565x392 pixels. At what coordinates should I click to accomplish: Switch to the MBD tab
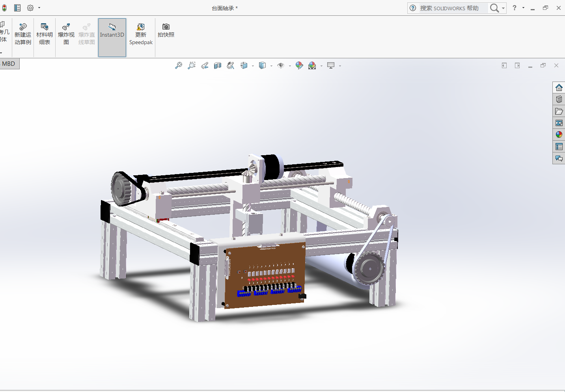coord(9,64)
